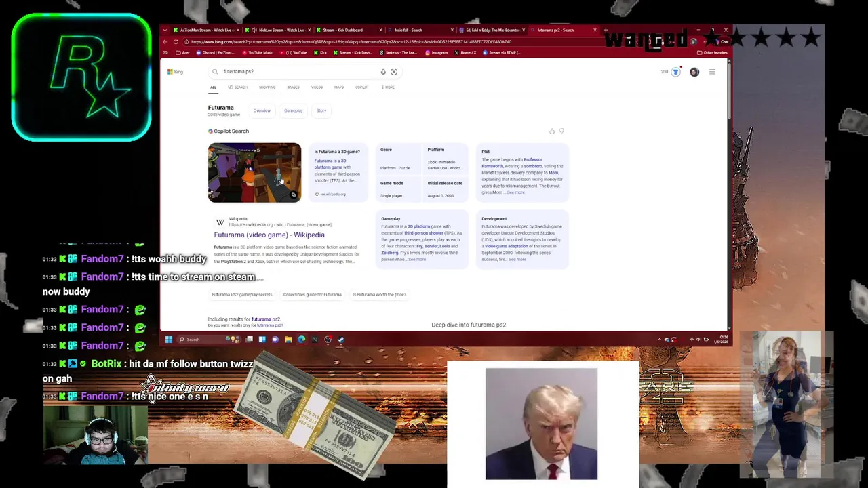The height and width of the screenshot is (488, 868).
Task: Click Is Futurama worth the price suggestion
Action: [379, 295]
